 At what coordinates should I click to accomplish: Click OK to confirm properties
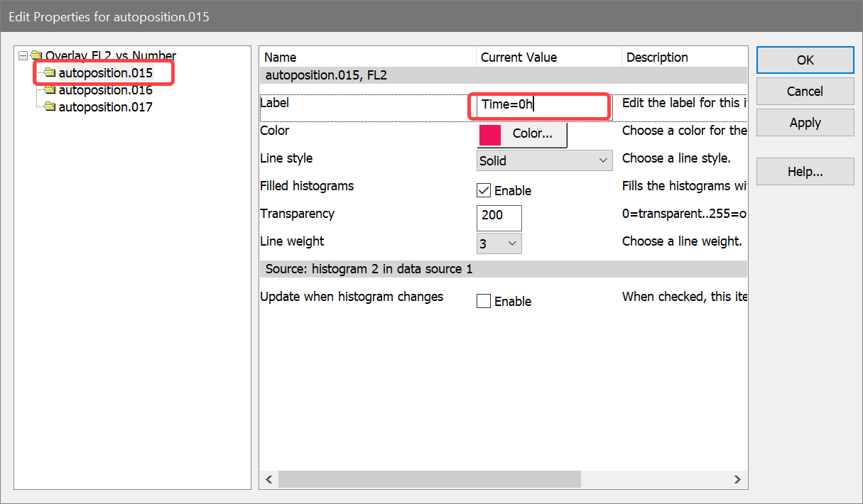[805, 60]
